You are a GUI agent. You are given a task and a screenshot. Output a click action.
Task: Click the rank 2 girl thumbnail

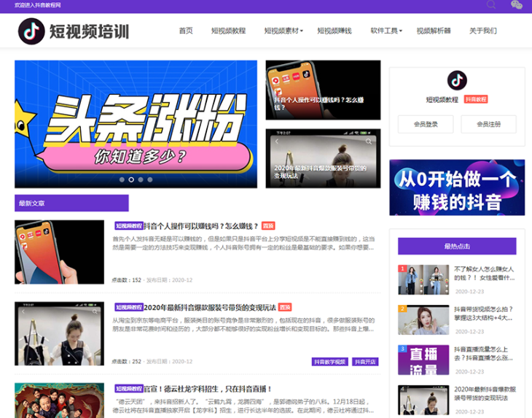(423, 320)
